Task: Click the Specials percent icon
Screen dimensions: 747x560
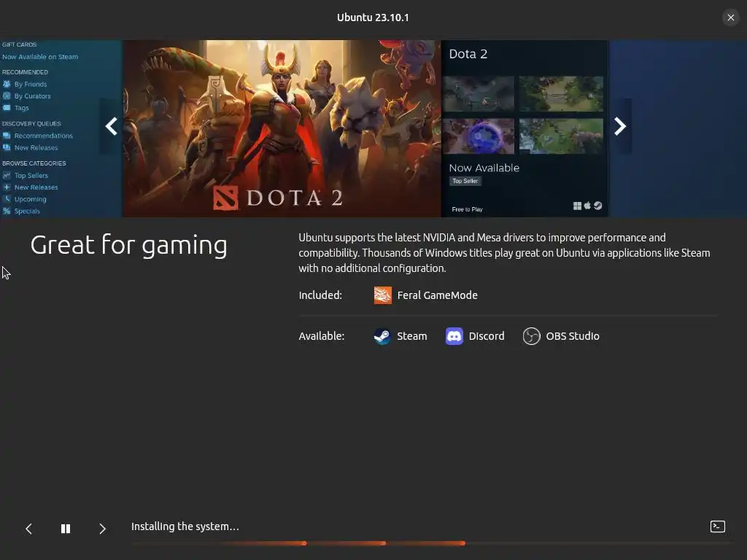Action: (7, 211)
